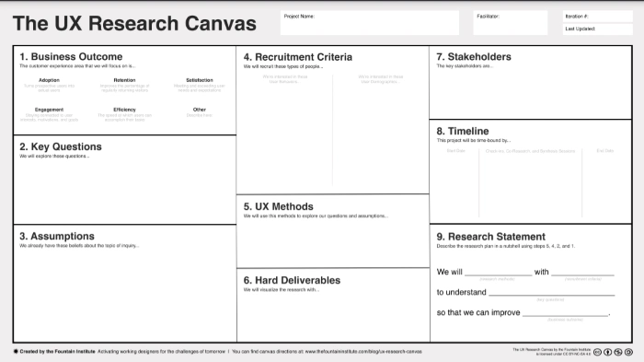Image resolution: width=644 pixels, height=362 pixels.
Task: Click the '6. Hard Deliverables' heading
Action: (x=292, y=281)
